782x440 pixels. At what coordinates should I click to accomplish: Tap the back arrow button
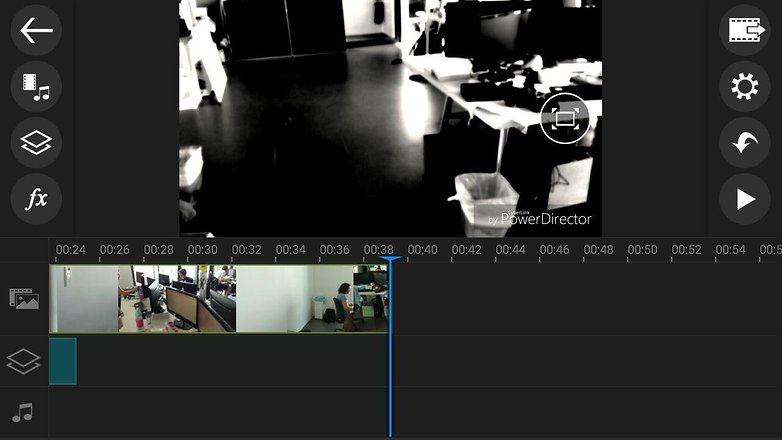36,30
